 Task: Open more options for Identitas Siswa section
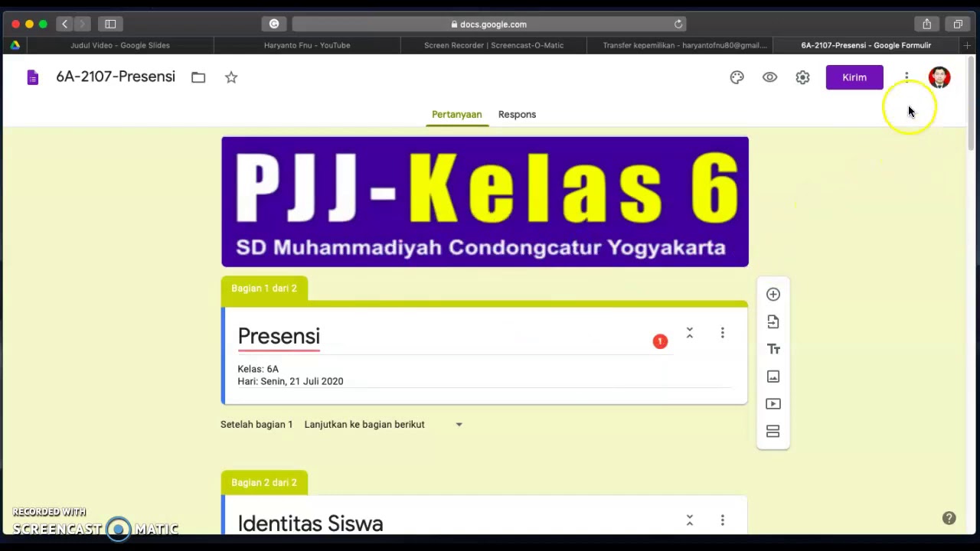[x=722, y=520]
